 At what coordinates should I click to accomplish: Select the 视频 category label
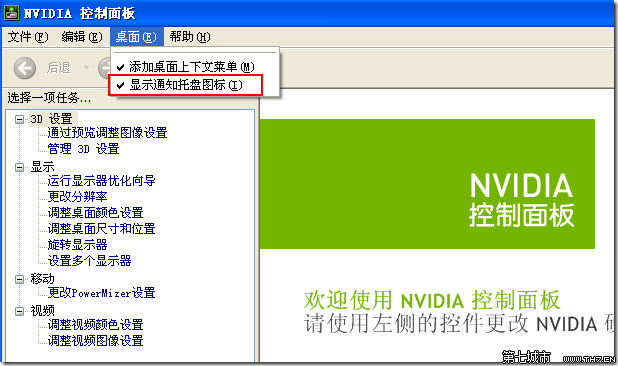[43, 311]
